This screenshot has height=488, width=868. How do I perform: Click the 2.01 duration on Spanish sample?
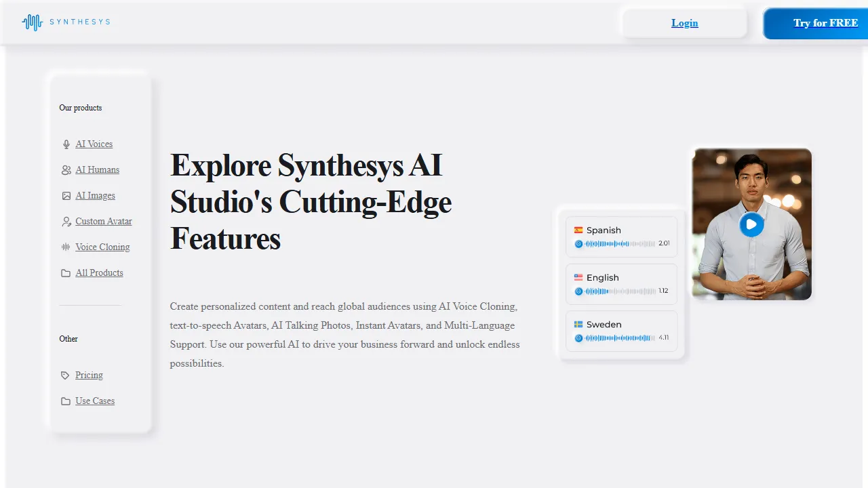click(x=664, y=243)
